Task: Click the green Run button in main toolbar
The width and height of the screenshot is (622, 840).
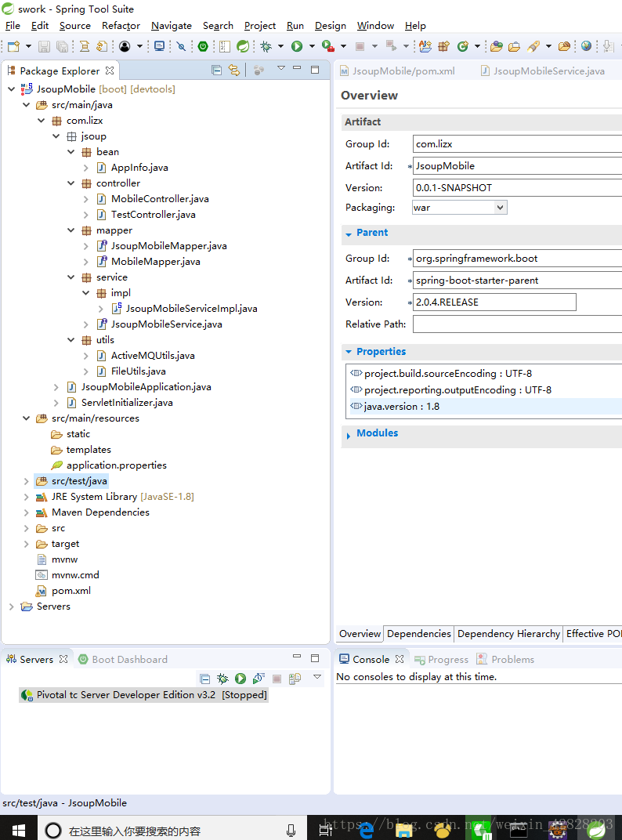Action: pyautogui.click(x=297, y=46)
